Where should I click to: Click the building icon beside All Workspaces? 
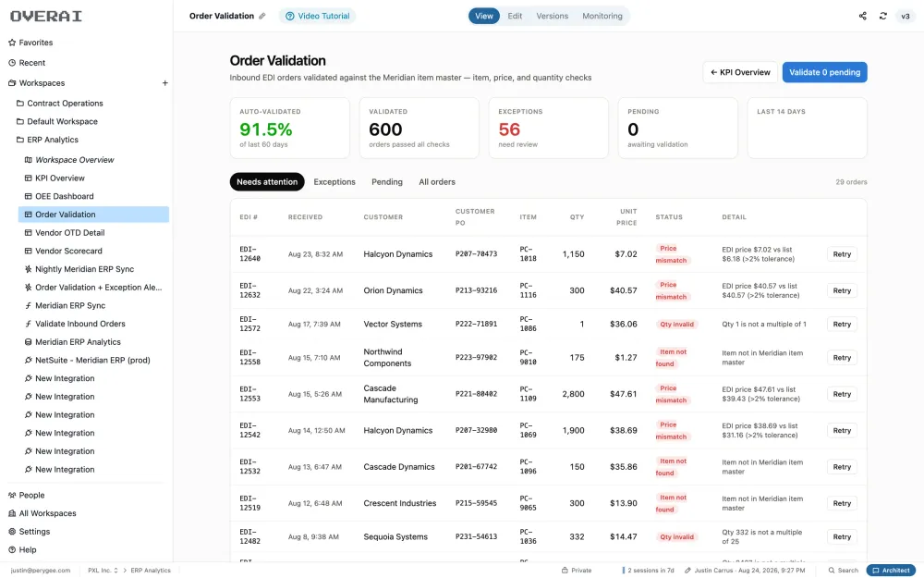click(12, 513)
